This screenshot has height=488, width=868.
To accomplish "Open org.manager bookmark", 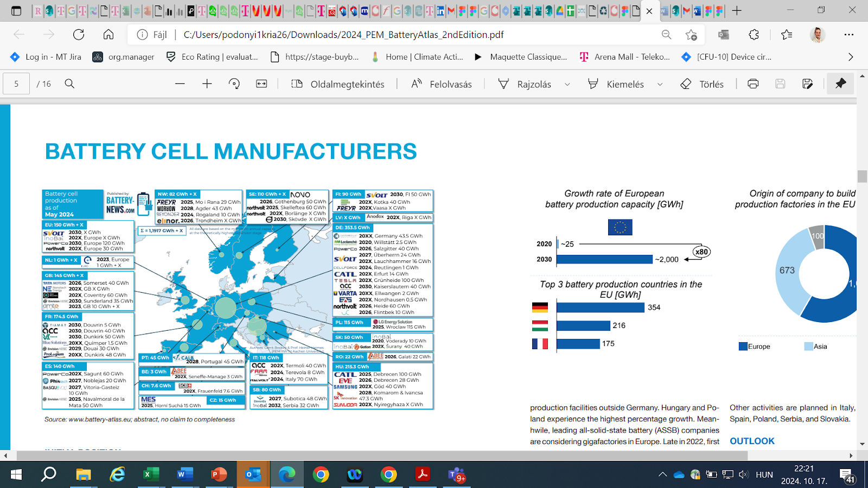I will pos(123,57).
